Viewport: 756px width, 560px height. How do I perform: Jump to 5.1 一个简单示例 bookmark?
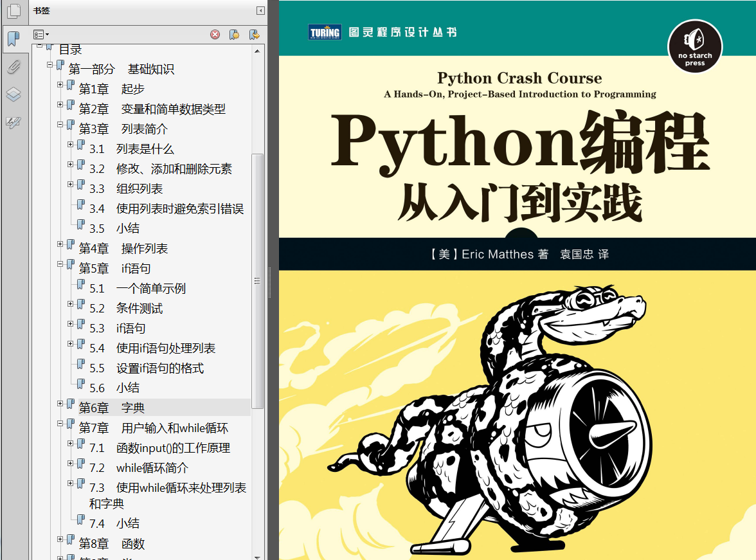[x=138, y=289]
